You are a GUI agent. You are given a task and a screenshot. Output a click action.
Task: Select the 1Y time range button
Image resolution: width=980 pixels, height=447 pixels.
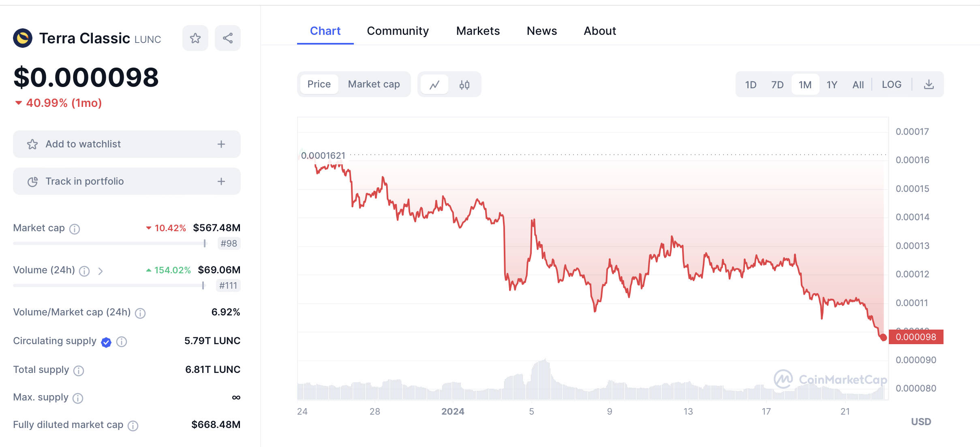(832, 85)
